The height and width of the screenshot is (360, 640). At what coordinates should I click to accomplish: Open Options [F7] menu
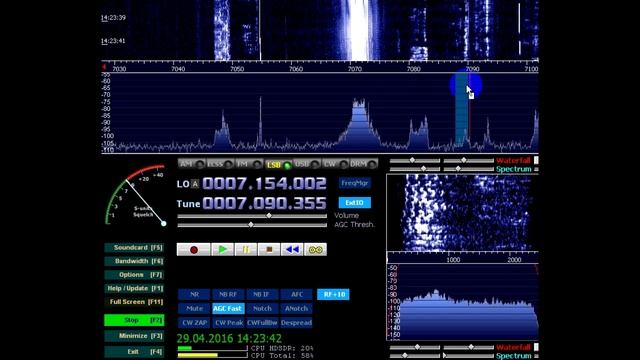point(134,275)
